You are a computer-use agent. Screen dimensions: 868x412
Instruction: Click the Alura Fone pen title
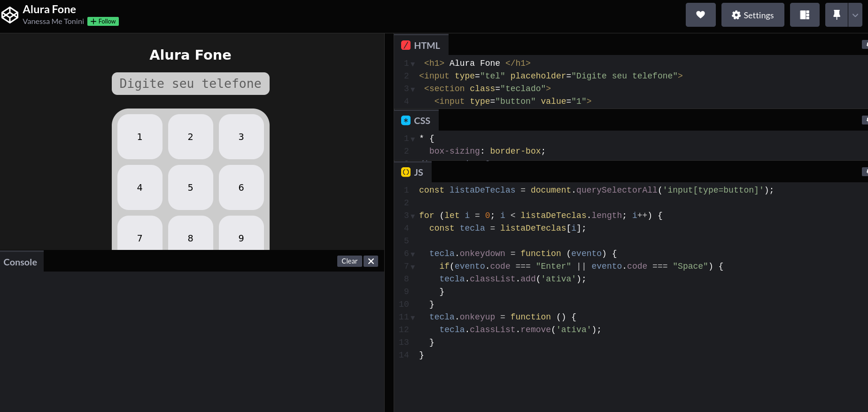(49, 9)
